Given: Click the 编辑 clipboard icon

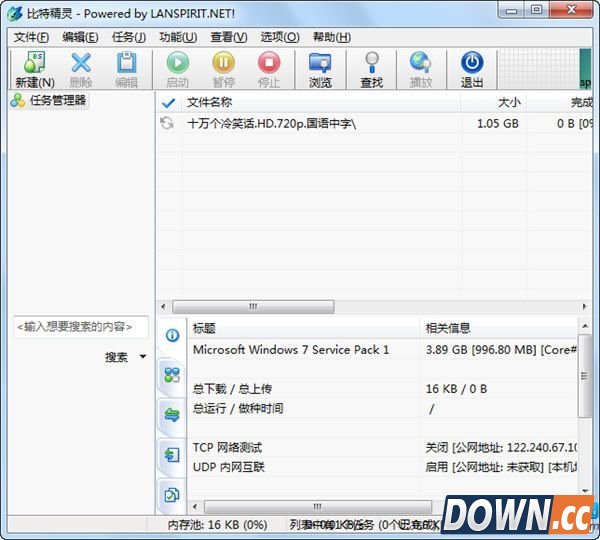Looking at the screenshot, I should [x=126, y=69].
